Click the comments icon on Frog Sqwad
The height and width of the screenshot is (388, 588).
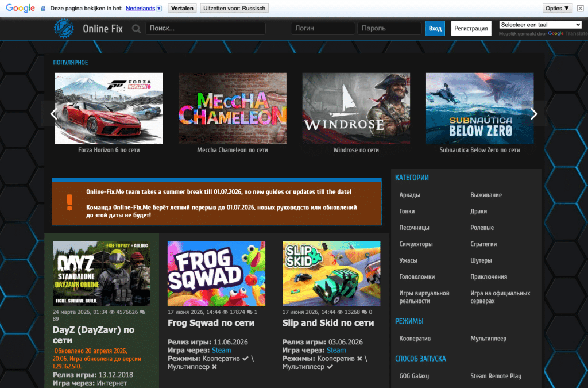pos(249,312)
